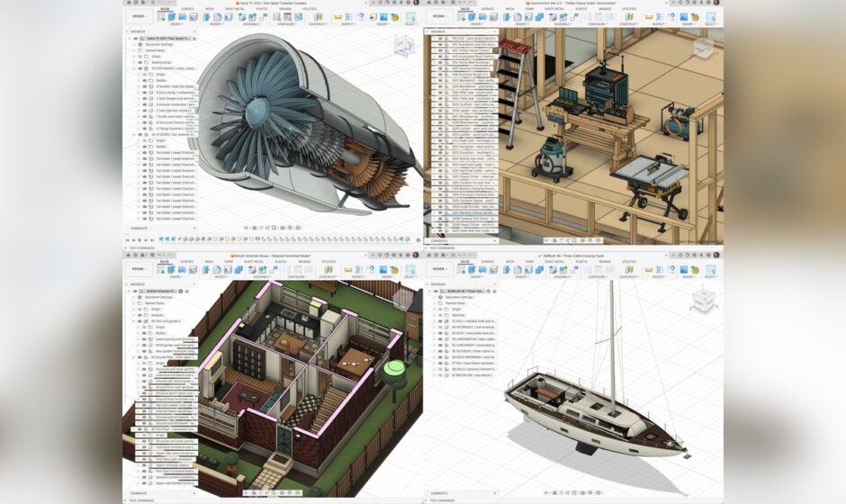The width and height of the screenshot is (846, 504).
Task: Click Home icon in turbofan window title bar
Action: tap(129, 3)
